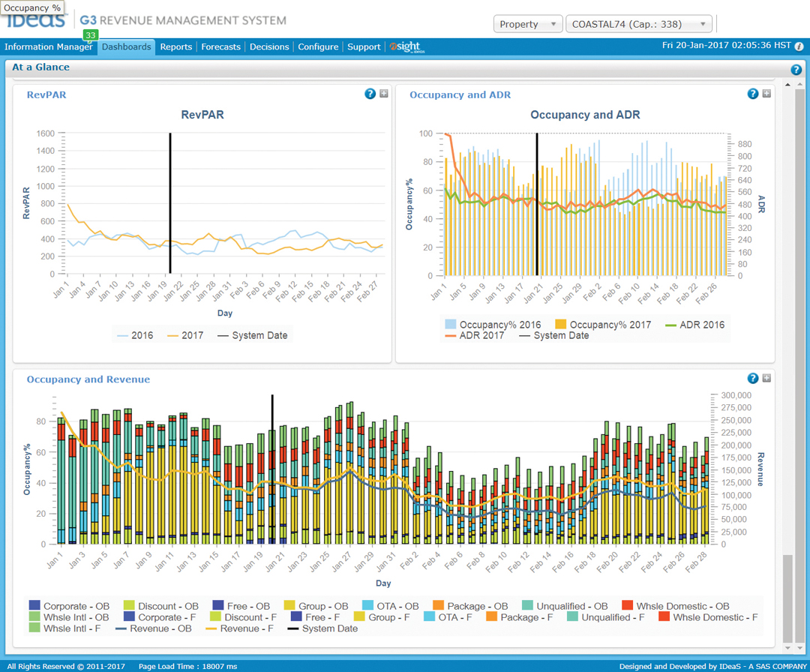Image resolution: width=810 pixels, height=672 pixels.
Task: Hide Group - OB series via legend
Action: click(316, 606)
